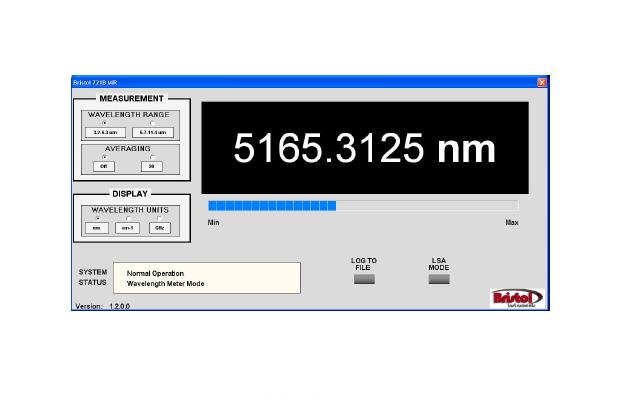Select the averaging 30 radio button
The width and height of the screenshot is (640, 400).
[x=151, y=156]
